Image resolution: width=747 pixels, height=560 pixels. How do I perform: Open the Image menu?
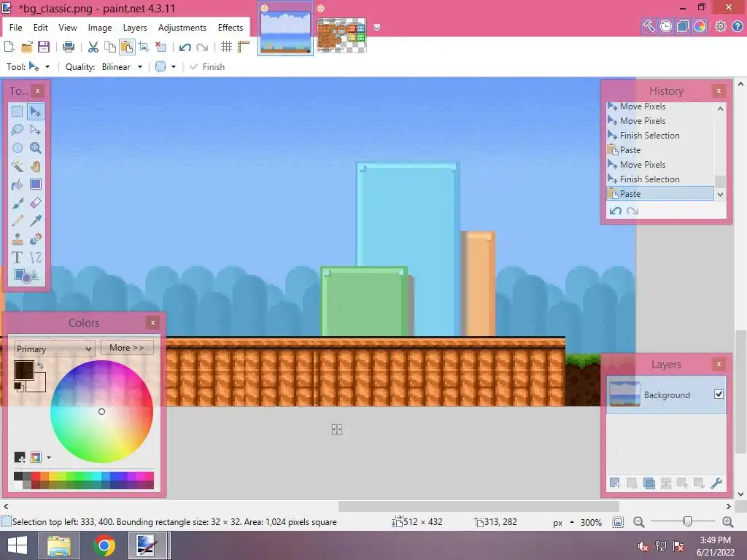click(x=99, y=28)
